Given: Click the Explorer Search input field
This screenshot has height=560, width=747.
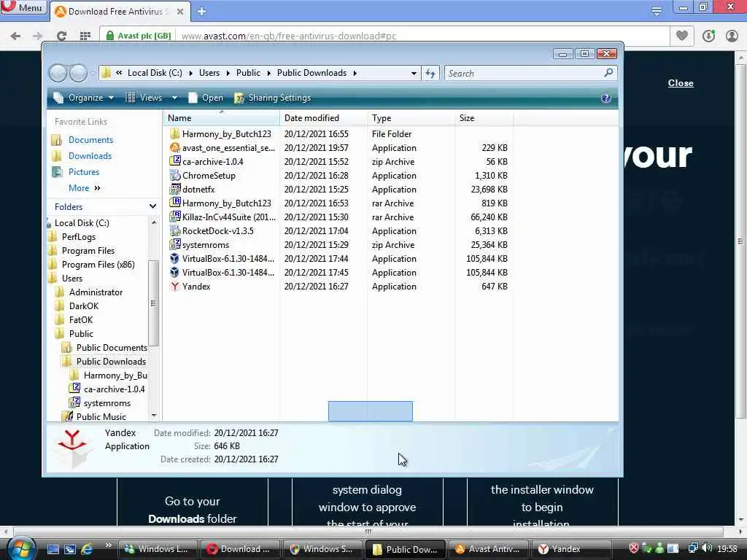Looking at the screenshot, I should point(524,73).
